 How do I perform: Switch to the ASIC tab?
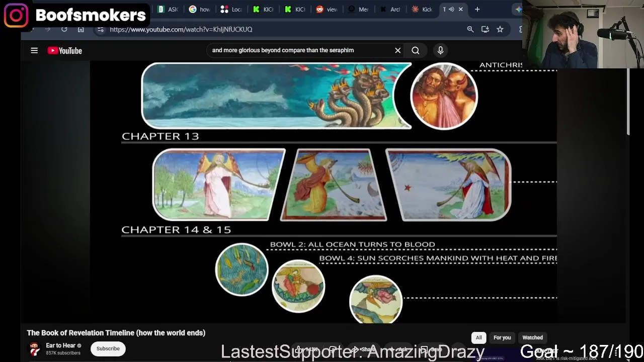pyautogui.click(x=168, y=9)
